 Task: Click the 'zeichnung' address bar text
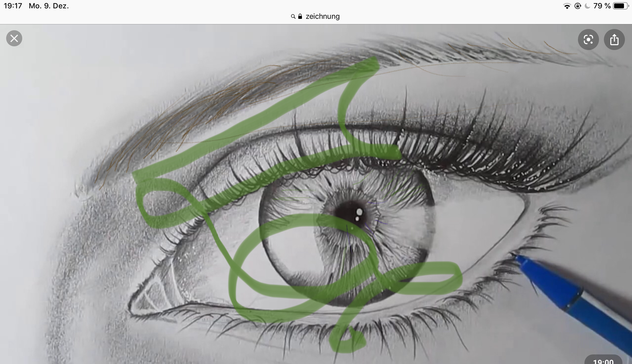(323, 16)
